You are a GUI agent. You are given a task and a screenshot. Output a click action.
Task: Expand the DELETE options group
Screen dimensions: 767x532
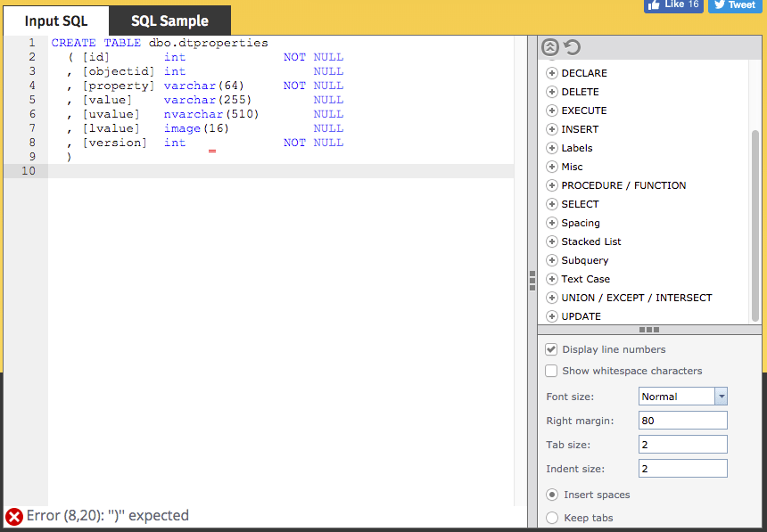pos(552,92)
